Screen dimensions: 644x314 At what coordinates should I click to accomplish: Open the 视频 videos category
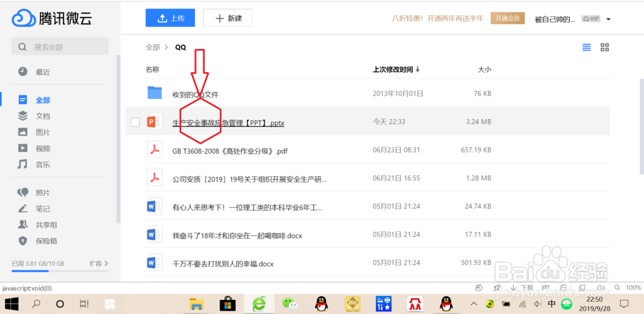(43, 148)
